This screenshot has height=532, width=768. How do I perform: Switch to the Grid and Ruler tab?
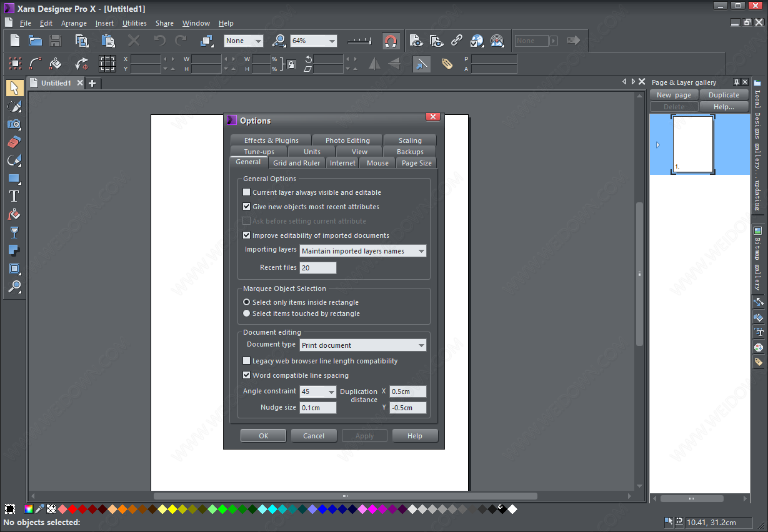click(296, 163)
